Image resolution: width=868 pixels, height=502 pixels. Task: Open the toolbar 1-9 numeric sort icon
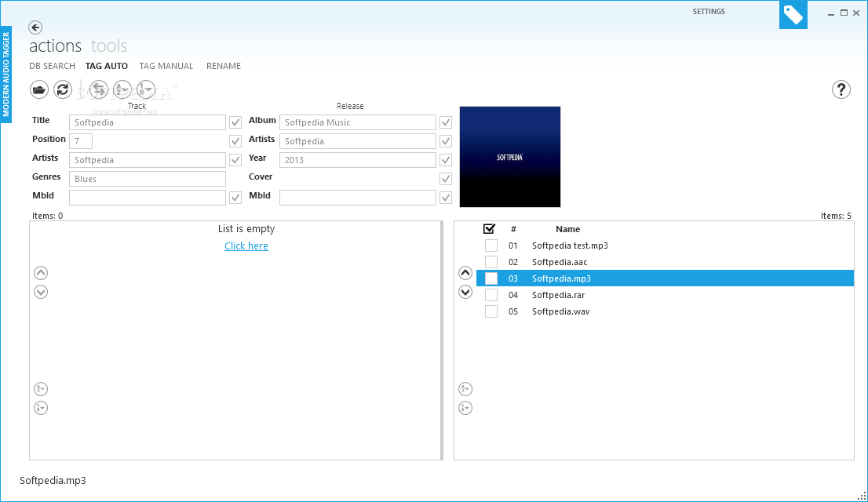pos(146,89)
